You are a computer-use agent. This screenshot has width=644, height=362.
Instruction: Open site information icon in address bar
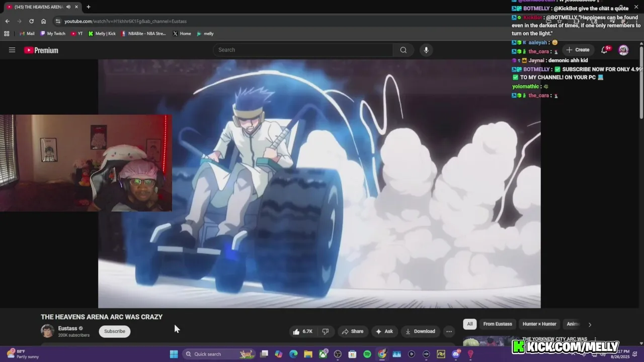pos(58,21)
